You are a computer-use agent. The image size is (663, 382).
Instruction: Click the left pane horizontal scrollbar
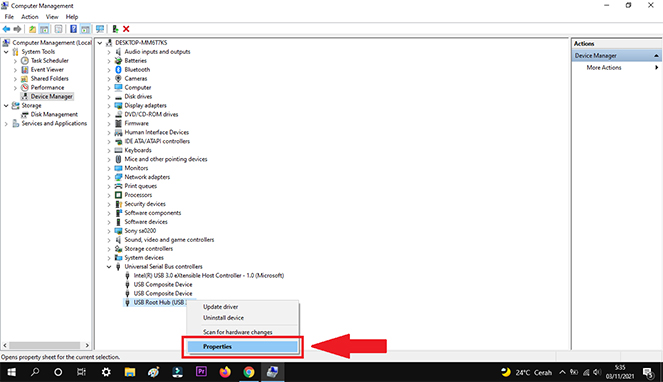[45, 345]
